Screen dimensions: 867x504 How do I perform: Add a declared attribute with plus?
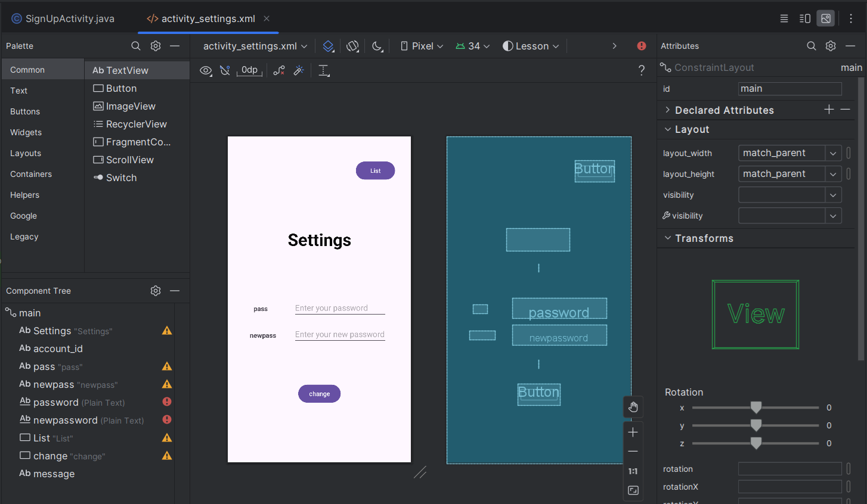[x=829, y=110]
